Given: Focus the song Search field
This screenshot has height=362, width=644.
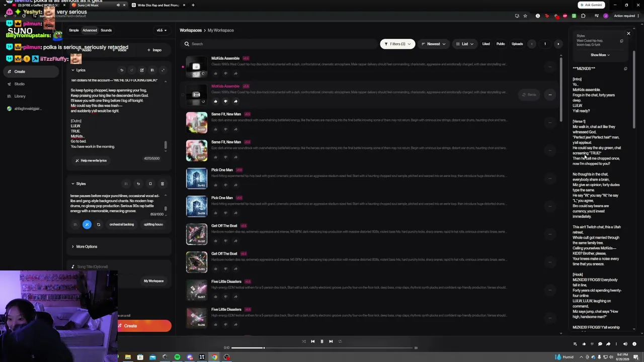Looking at the screenshot, I should [279, 44].
